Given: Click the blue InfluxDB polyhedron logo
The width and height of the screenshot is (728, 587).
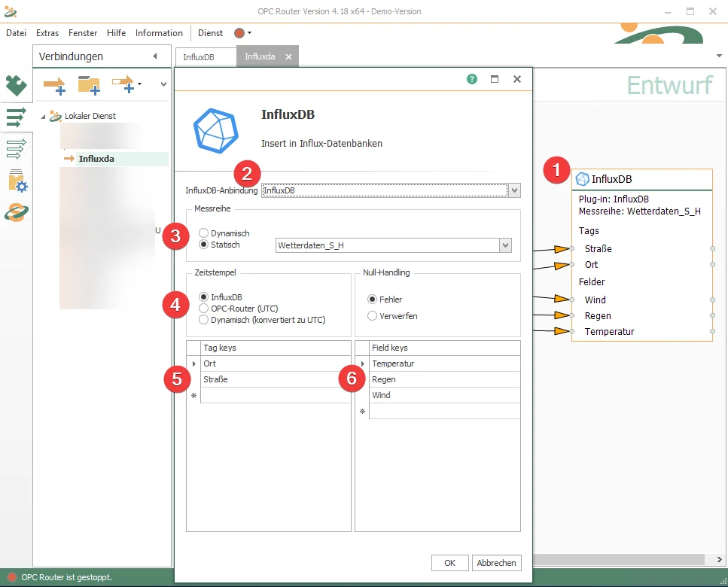Looking at the screenshot, I should pos(216,130).
